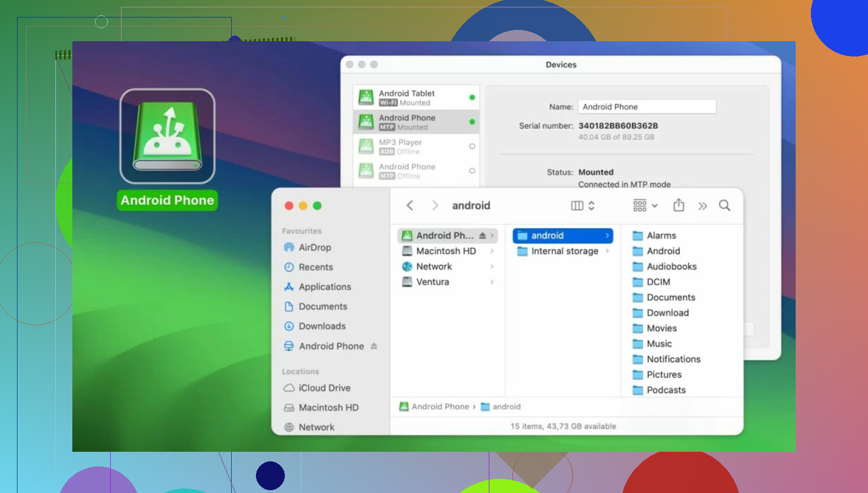Image resolution: width=868 pixels, height=493 pixels.
Task: Open the Finder group-by options dropdown
Action: pyautogui.click(x=645, y=206)
